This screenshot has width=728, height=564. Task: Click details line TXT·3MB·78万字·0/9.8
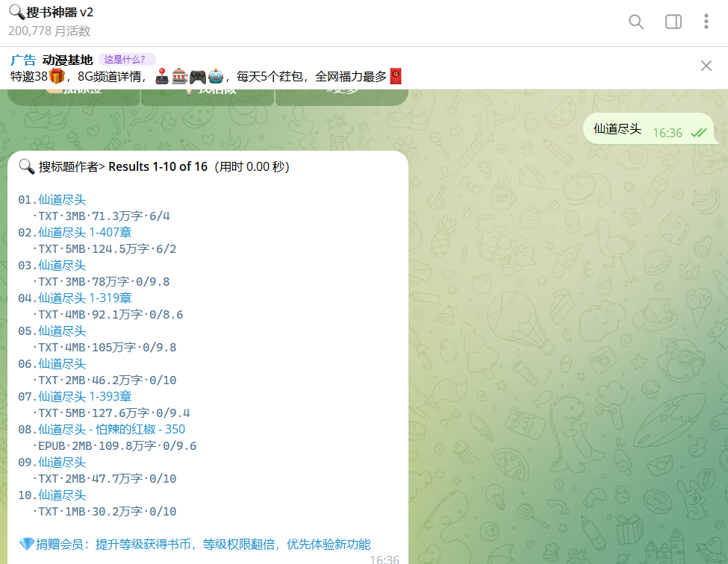tap(102, 282)
